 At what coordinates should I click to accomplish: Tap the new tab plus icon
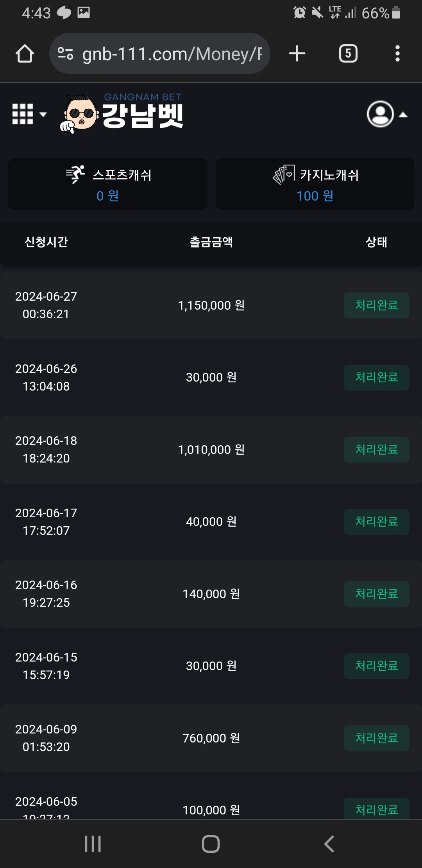[297, 54]
